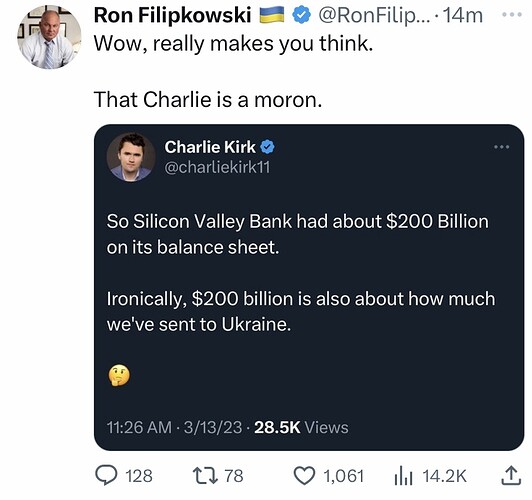532x500 pixels.
Task: Open Ron Filipkowski's profile picture
Action: click(49, 37)
